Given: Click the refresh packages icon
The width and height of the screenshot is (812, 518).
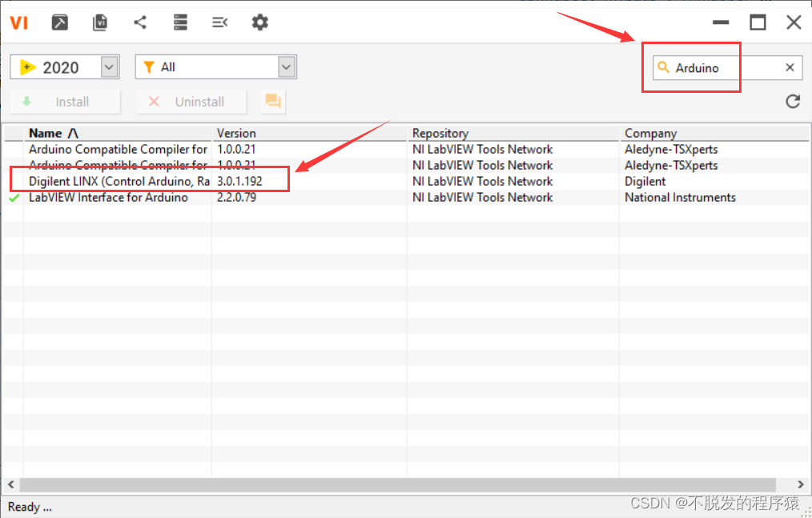Looking at the screenshot, I should 792,101.
